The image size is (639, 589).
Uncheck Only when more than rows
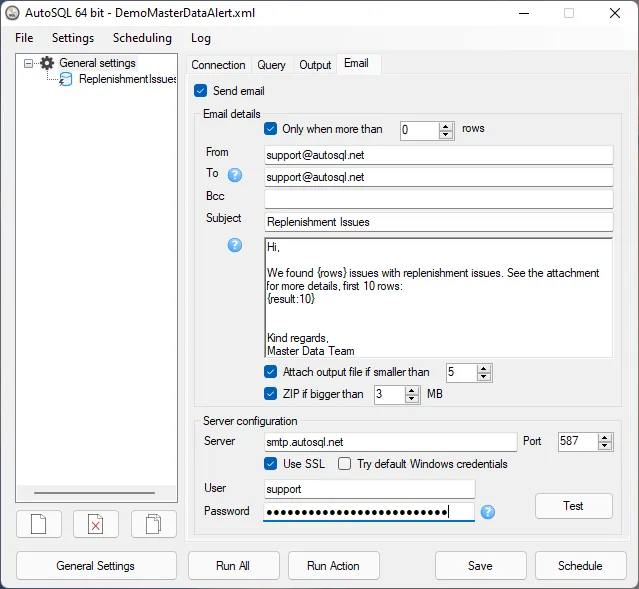271,129
